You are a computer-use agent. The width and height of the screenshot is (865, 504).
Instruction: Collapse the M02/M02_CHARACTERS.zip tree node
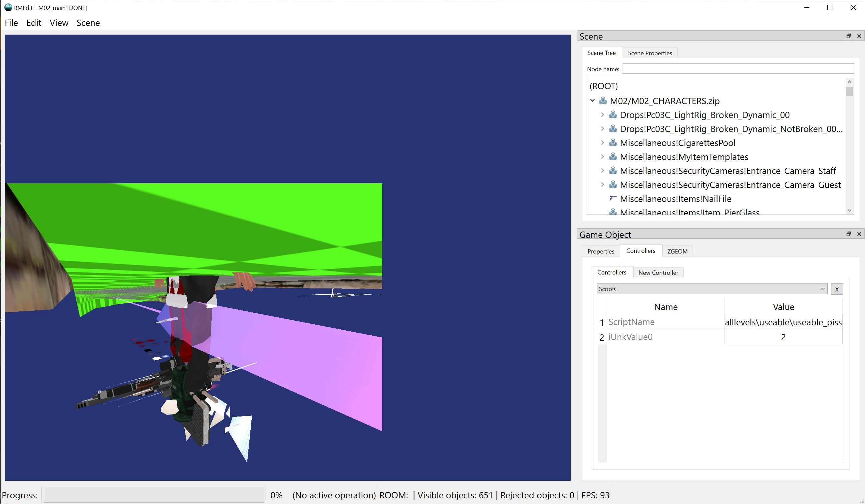click(592, 101)
